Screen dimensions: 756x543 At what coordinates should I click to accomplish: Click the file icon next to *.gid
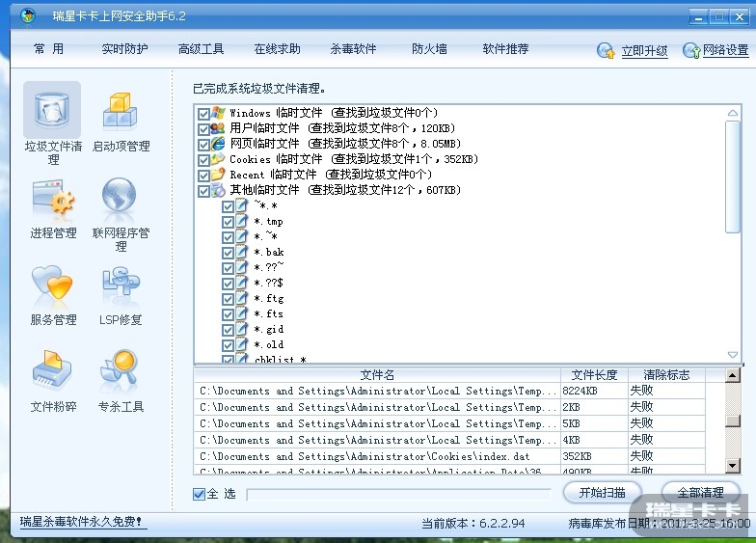click(241, 330)
